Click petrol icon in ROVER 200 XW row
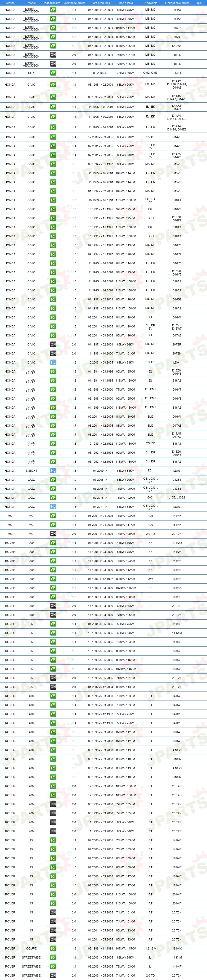This screenshot has width=207, height=980. [53, 579]
